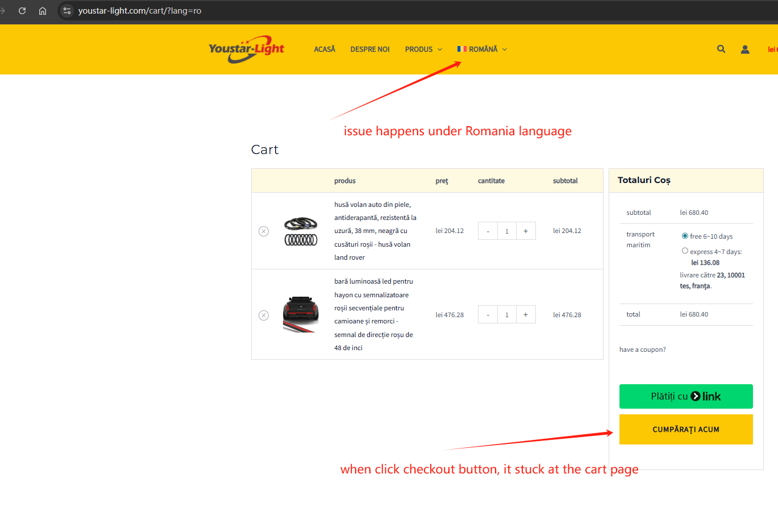This screenshot has width=778, height=532.
Task: Open the LED tailgate light bar product link
Action: 374,314
